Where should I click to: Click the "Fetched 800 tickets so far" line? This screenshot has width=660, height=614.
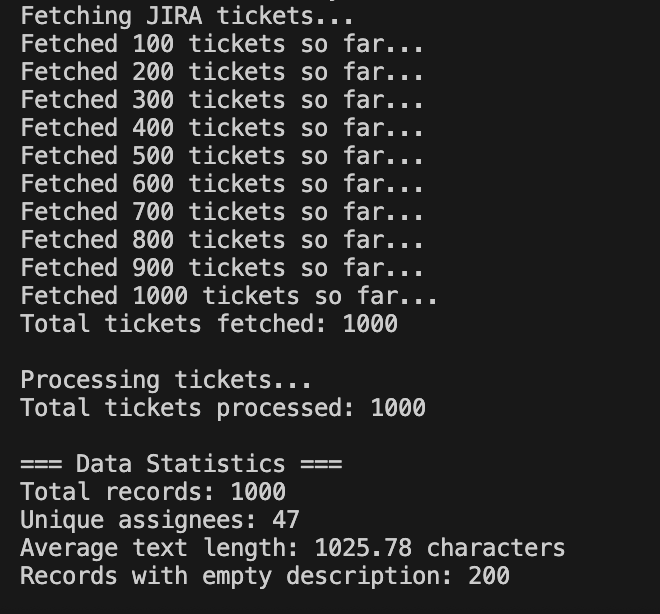point(222,240)
